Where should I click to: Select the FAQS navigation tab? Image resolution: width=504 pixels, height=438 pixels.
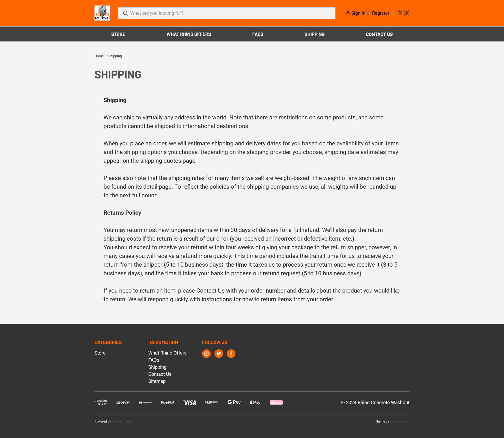coord(258,34)
